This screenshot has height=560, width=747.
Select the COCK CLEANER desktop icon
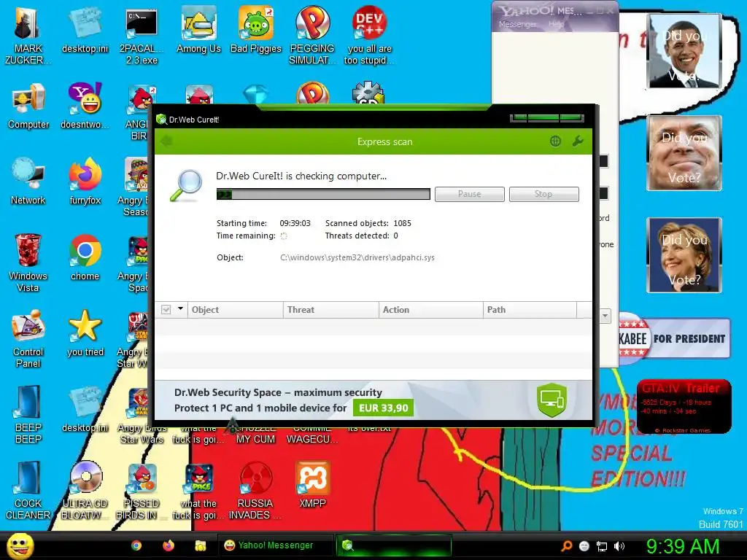tap(28, 491)
